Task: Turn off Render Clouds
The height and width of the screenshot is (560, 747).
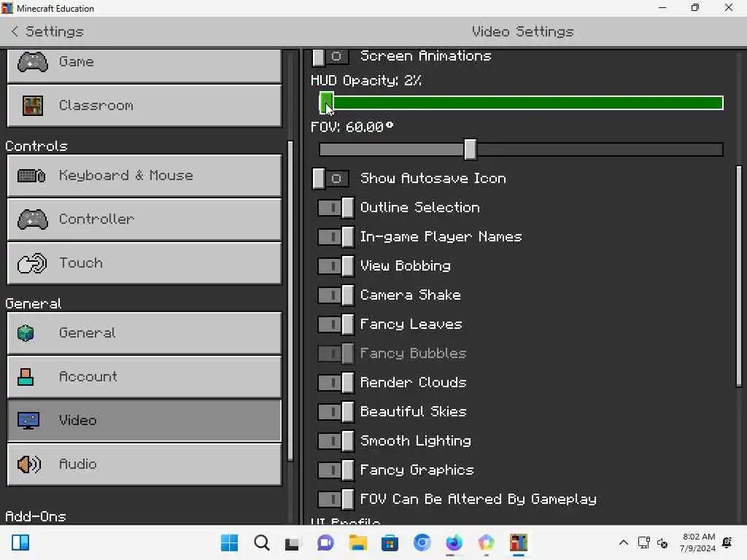Action: click(x=336, y=382)
